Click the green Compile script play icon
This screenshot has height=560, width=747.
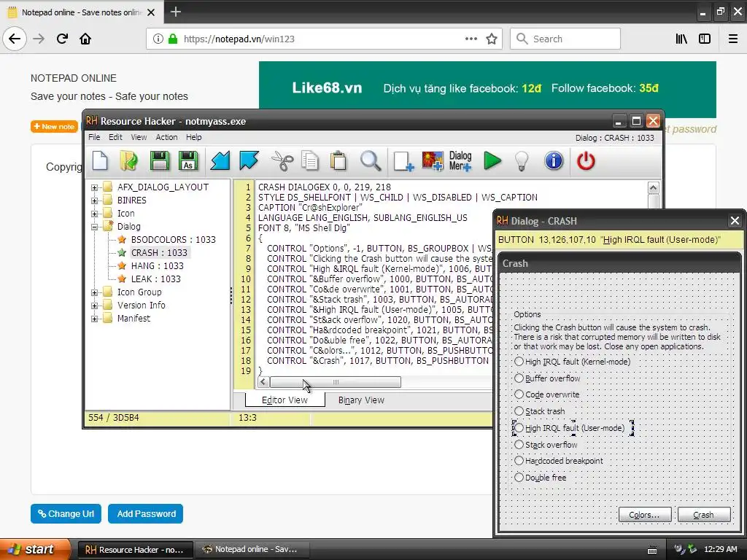[492, 161]
